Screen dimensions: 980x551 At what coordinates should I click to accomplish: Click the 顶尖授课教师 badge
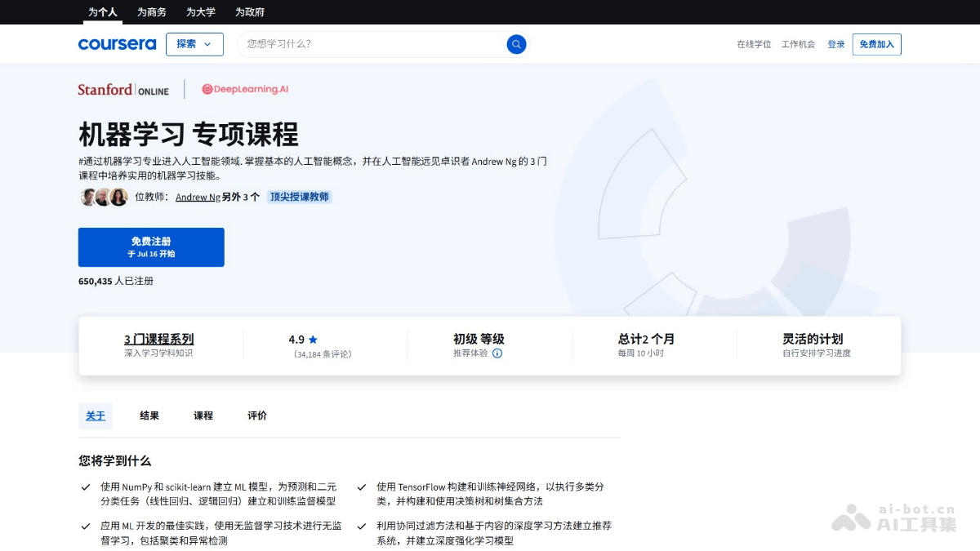[x=299, y=197]
